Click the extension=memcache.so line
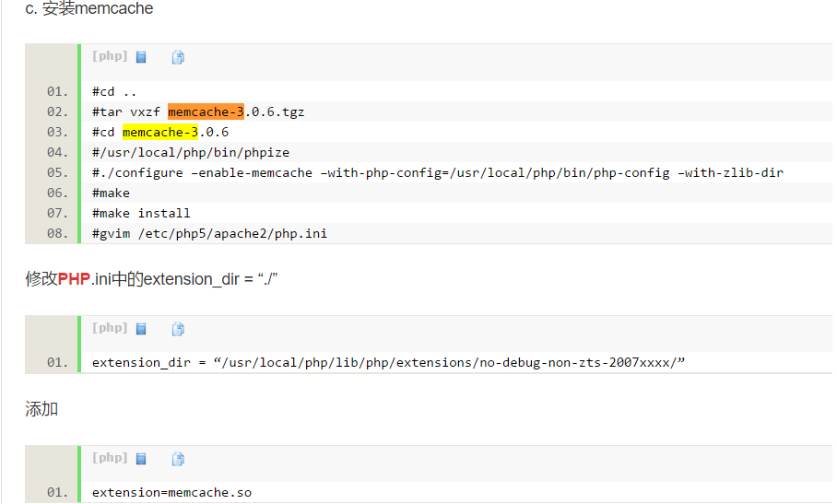The height and width of the screenshot is (504, 837). click(x=171, y=492)
